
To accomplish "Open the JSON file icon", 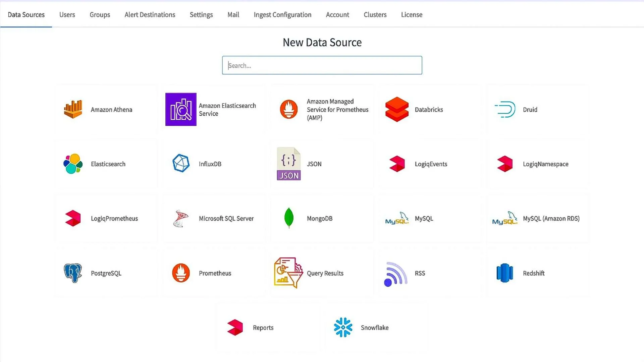I will (289, 164).
